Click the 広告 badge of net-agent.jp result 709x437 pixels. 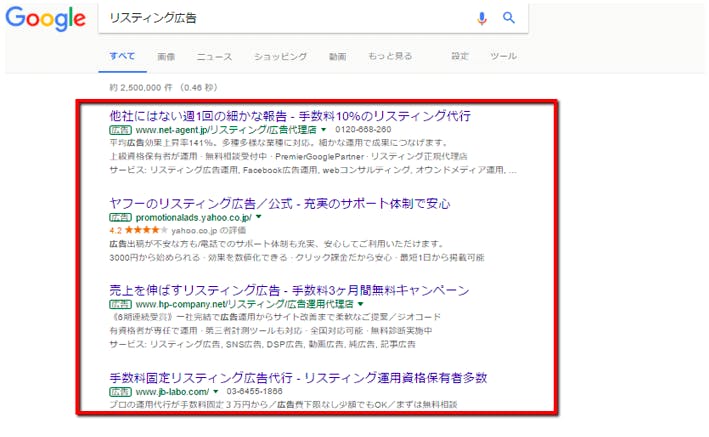(120, 130)
